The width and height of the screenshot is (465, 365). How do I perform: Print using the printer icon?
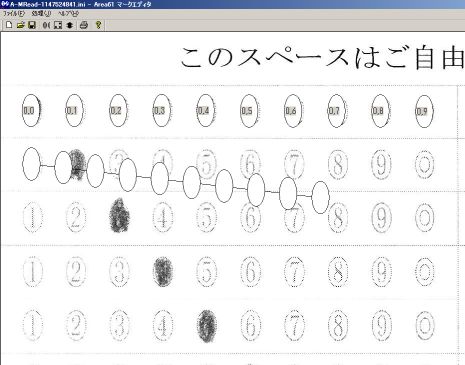(84, 25)
